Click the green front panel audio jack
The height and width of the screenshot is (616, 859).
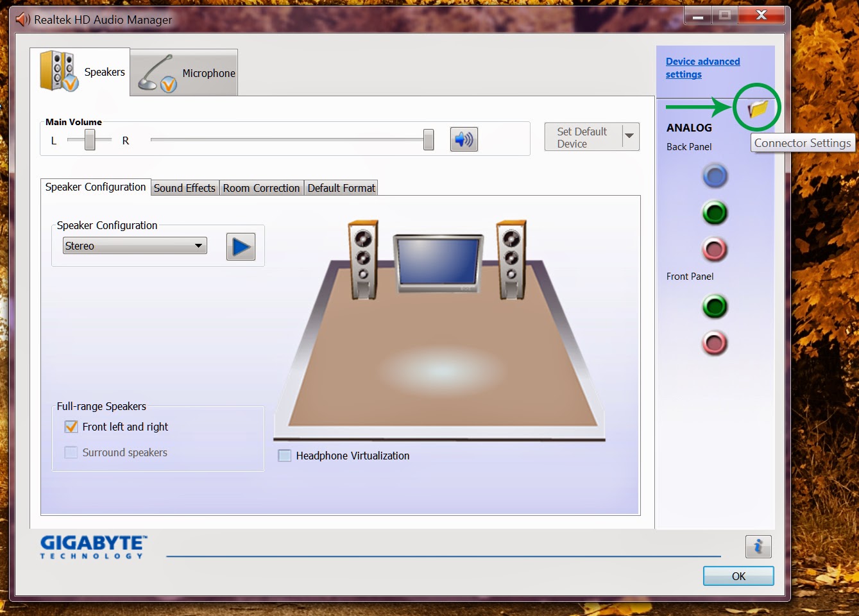click(715, 306)
